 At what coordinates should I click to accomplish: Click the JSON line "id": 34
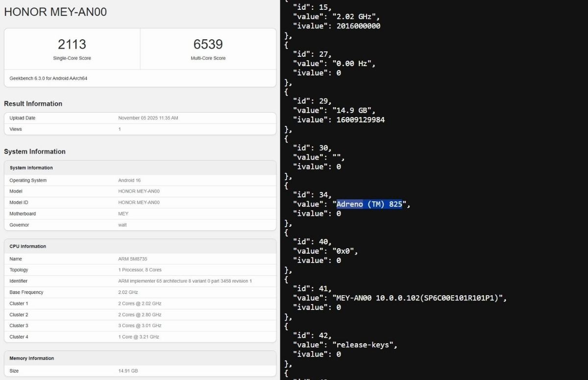click(312, 195)
